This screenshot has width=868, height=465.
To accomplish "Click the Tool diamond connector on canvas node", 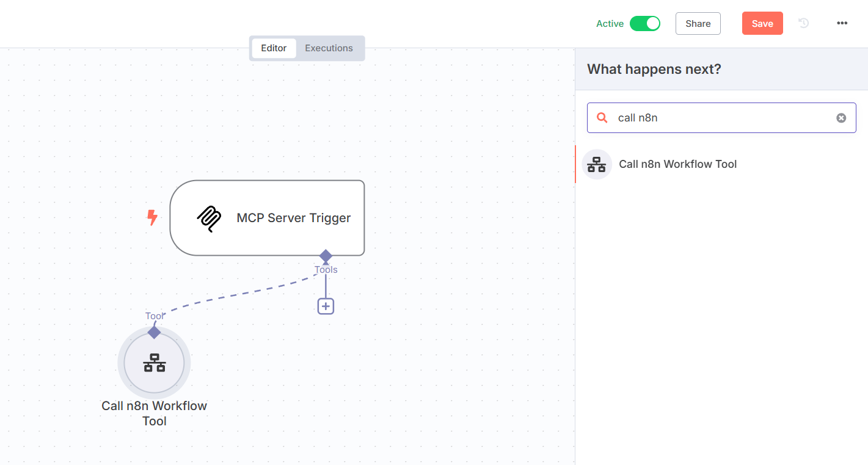I will [154, 333].
